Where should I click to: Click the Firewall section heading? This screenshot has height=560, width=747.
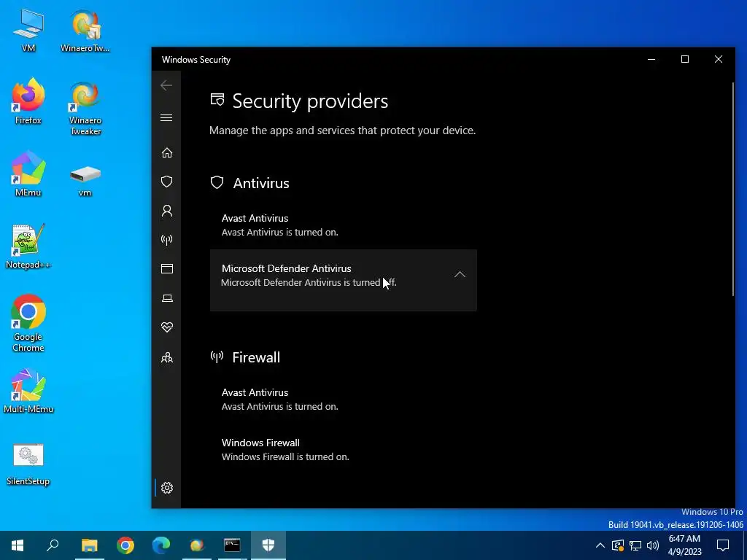[256, 357]
